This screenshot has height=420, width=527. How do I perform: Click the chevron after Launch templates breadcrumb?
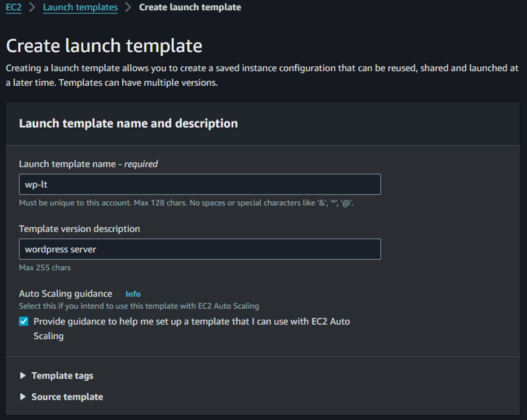pyautogui.click(x=126, y=7)
